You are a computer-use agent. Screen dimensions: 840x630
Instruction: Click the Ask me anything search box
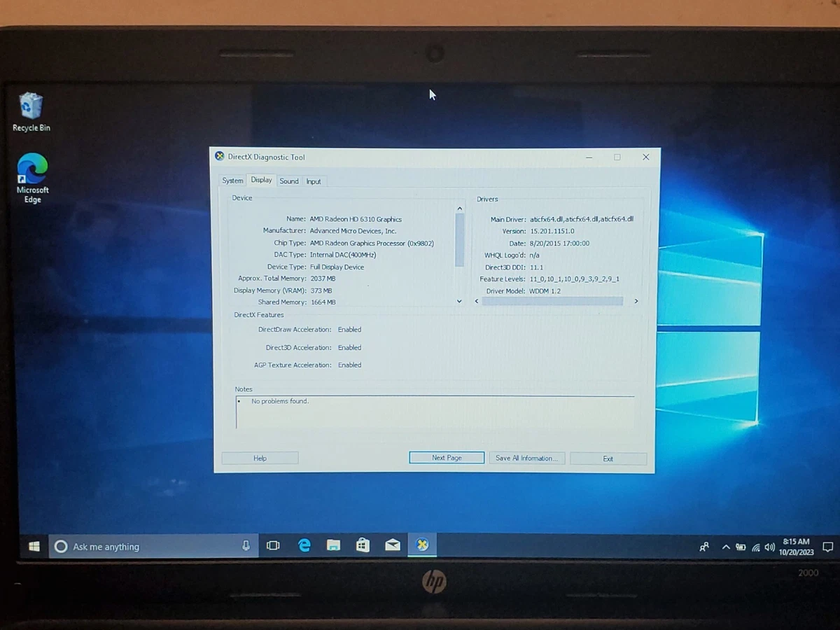pyautogui.click(x=154, y=547)
